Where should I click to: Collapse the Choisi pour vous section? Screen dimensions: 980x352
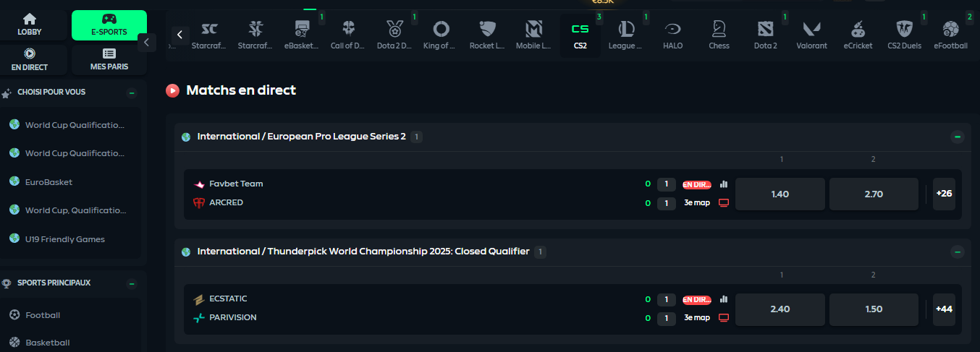click(131, 93)
